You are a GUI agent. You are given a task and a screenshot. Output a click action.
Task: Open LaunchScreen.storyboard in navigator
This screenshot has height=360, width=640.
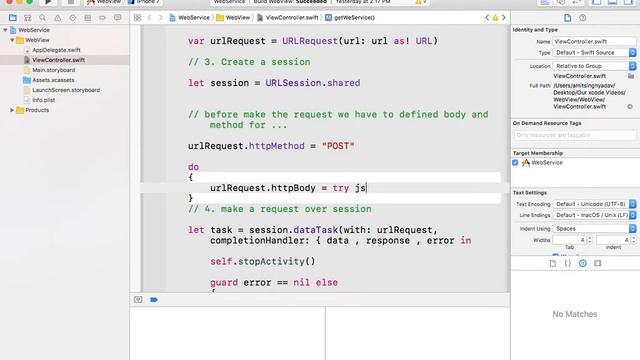point(66,90)
